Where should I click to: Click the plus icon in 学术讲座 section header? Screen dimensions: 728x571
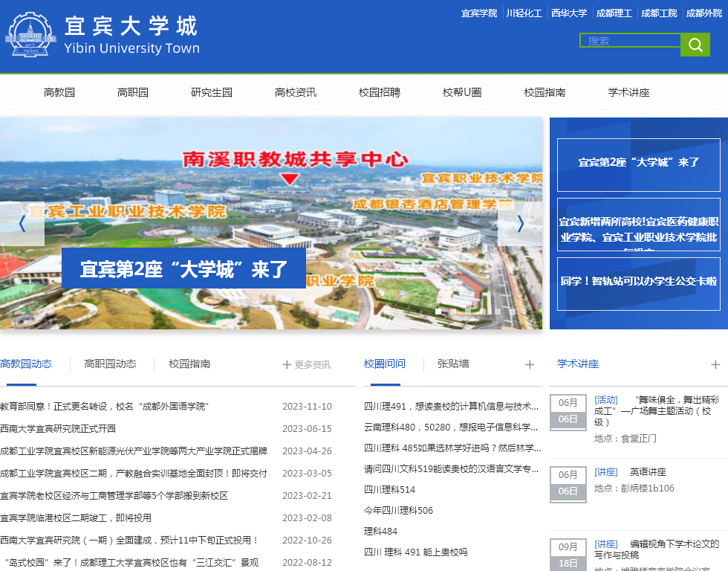point(715,365)
